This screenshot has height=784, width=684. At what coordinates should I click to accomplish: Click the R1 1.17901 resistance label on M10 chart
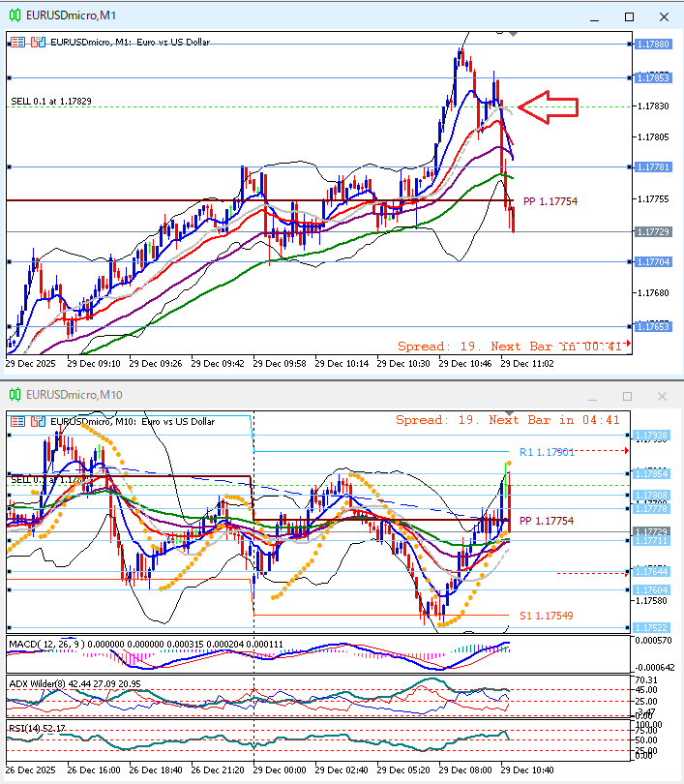(547, 452)
